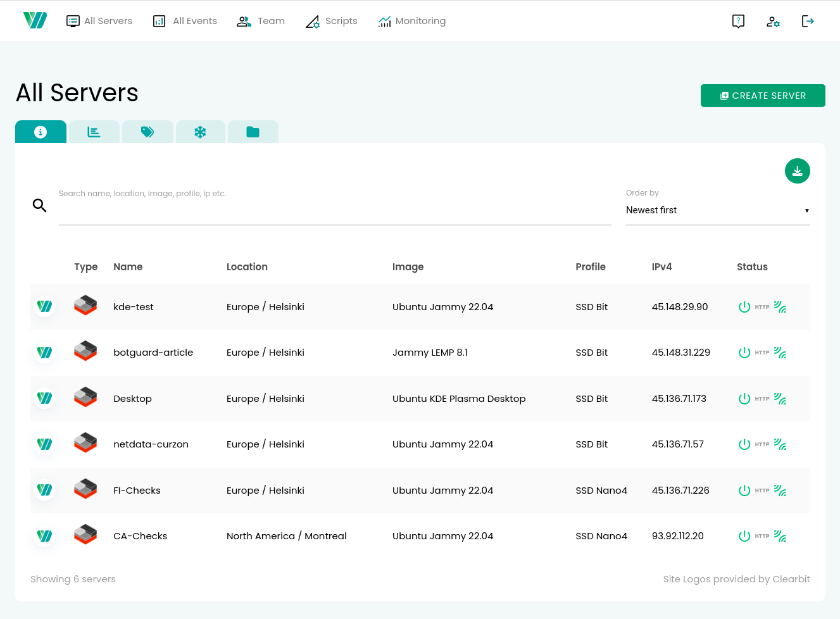Click IP address 45.148.29.90
This screenshot has width=840, height=619.
[680, 307]
